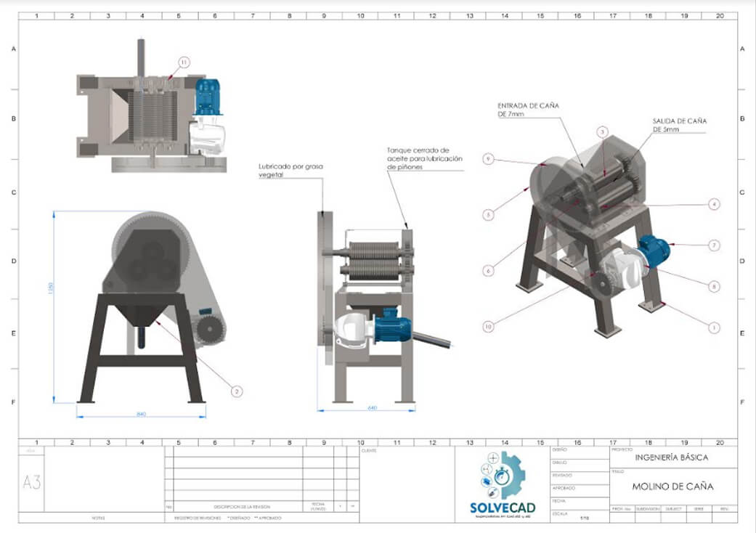
Task: Select the 'DIBUJO' field label
Action: (559, 462)
